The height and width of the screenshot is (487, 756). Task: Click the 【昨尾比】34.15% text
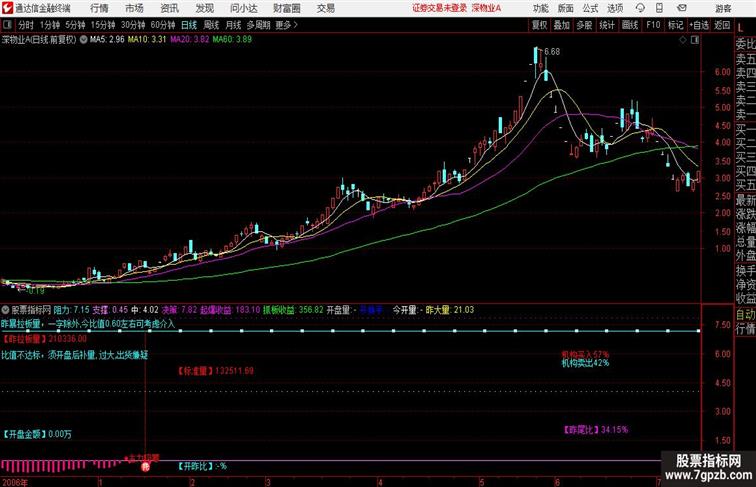(595, 430)
